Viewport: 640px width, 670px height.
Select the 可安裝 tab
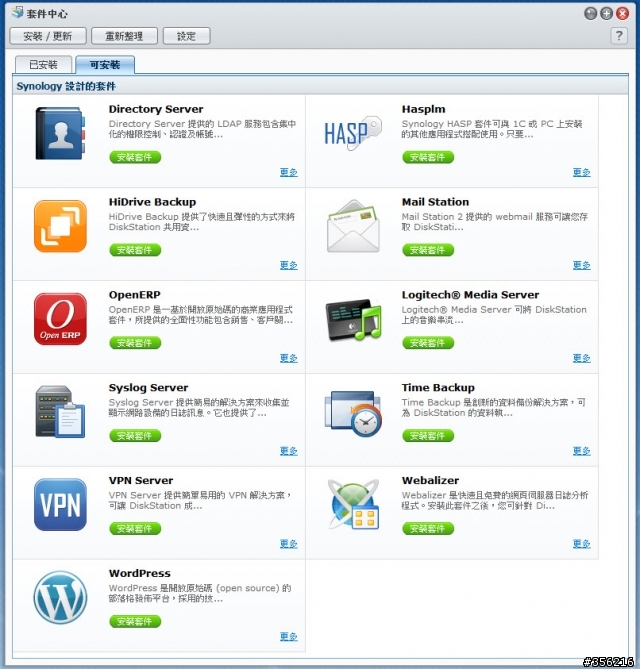pyautogui.click(x=105, y=65)
